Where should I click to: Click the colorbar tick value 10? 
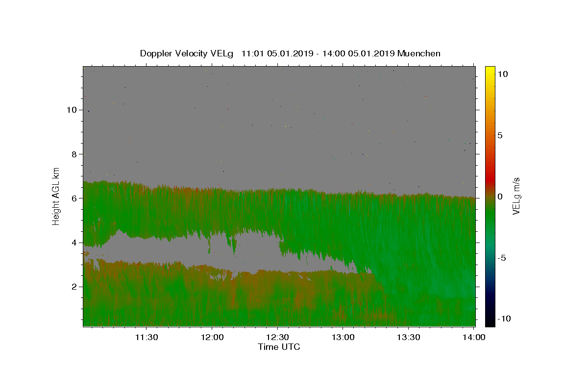click(502, 73)
